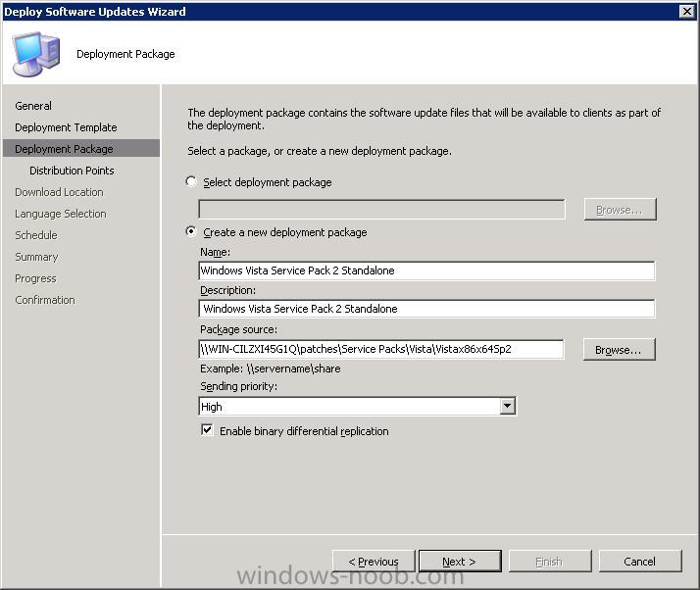700x590 pixels.
Task: Click the computer icon in wizard header
Action: (35, 54)
